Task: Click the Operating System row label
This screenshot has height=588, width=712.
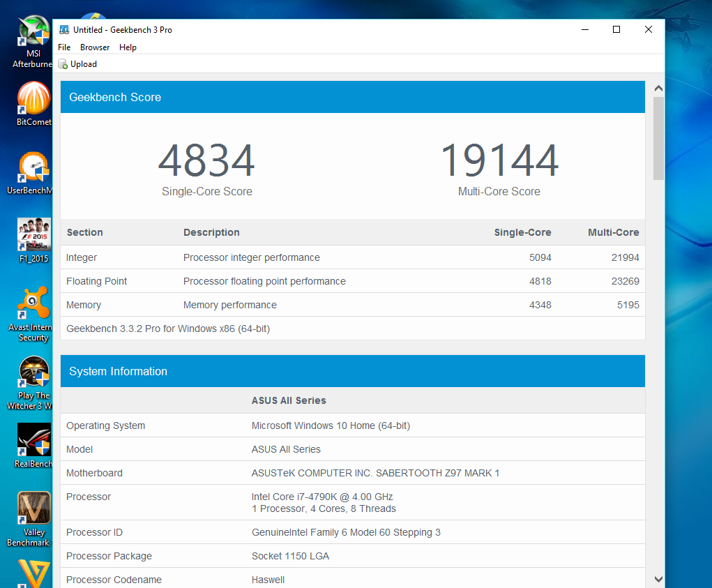Action: coord(106,425)
